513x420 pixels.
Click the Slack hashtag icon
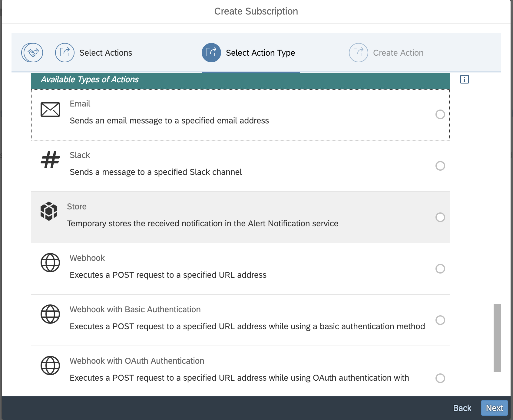(50, 160)
